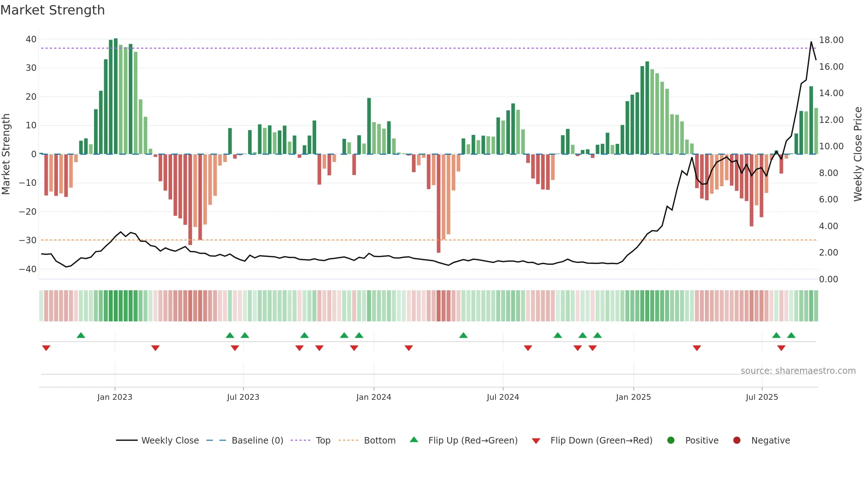The image size is (868, 488).
Task: Click the Weekly Close Price right axis title
Action: pos(858,154)
